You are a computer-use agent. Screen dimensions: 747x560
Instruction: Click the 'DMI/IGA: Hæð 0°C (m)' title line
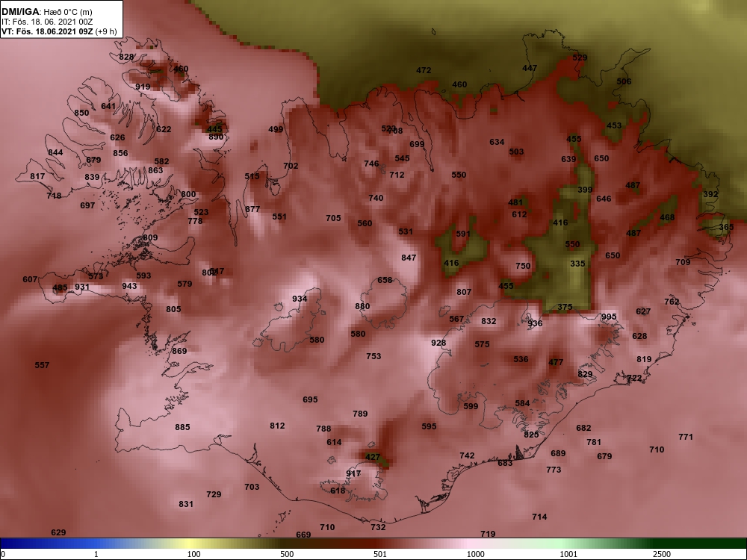[x=46, y=12]
